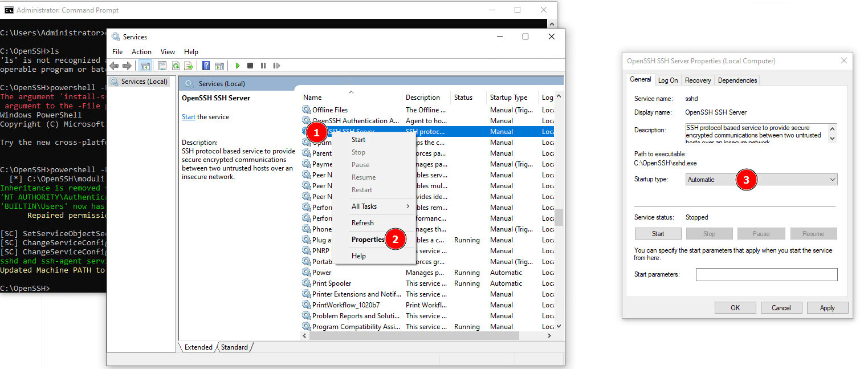Toggle Show/Hide Console Tree toolbar icon
The image size is (868, 369).
click(145, 66)
